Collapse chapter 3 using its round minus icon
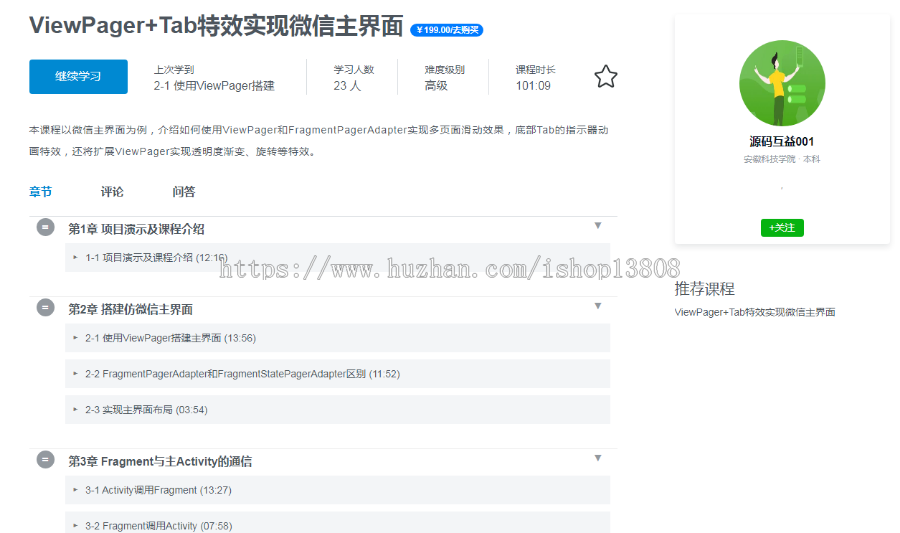Screen dimensions: 900x533 coord(45,460)
